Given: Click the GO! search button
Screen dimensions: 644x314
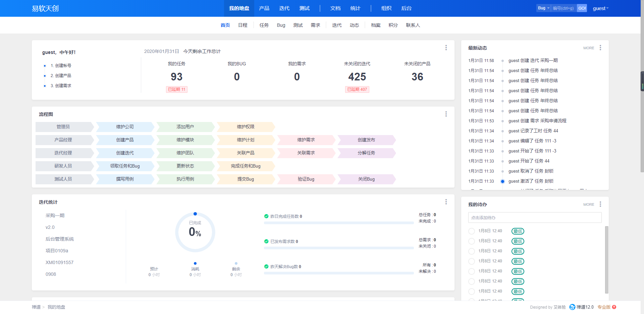Looking at the screenshot, I should click(x=582, y=8).
